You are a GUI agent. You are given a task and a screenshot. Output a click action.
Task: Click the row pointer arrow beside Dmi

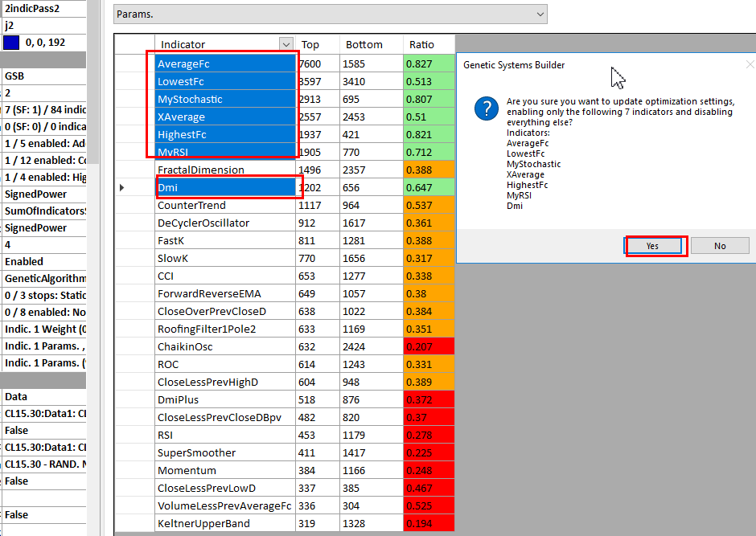tap(122, 187)
